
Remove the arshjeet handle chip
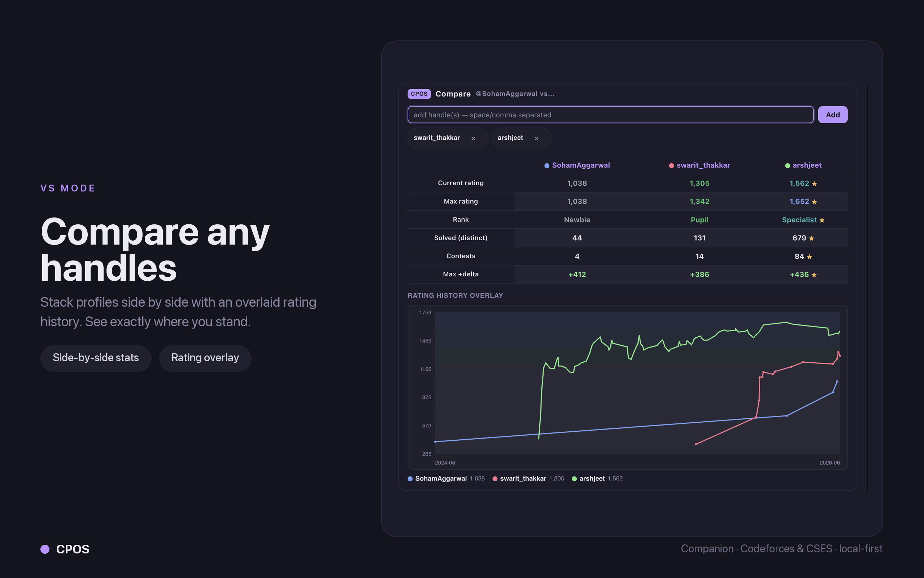(536, 138)
